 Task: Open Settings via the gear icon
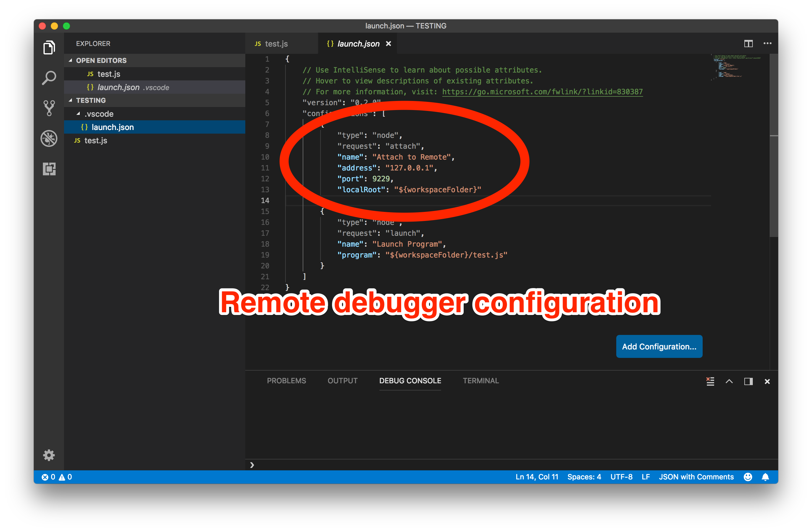tap(49, 455)
